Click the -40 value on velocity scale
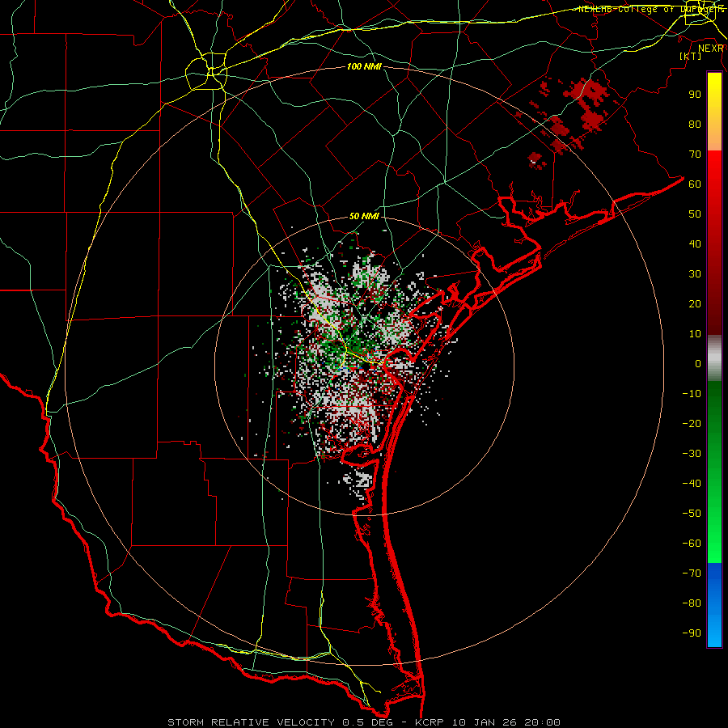728x728 pixels. 692,484
